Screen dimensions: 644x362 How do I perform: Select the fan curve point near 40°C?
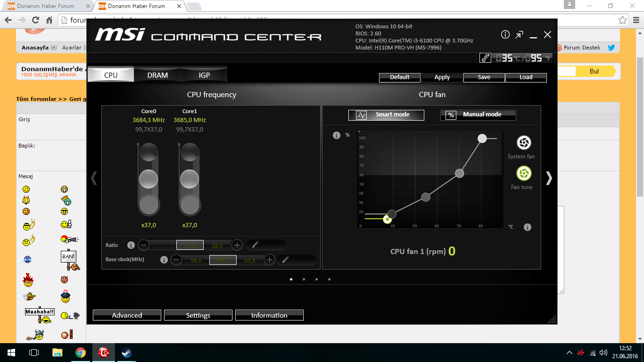click(x=392, y=214)
